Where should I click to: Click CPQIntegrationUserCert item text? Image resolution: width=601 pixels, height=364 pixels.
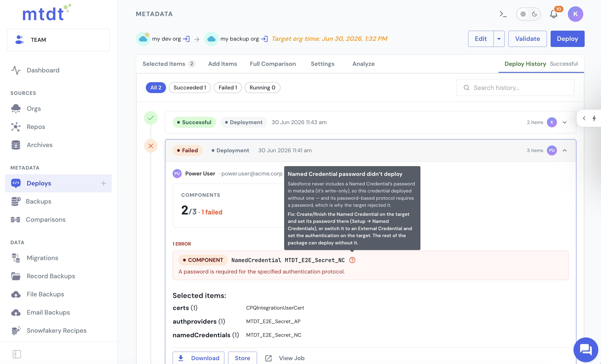(x=275, y=308)
